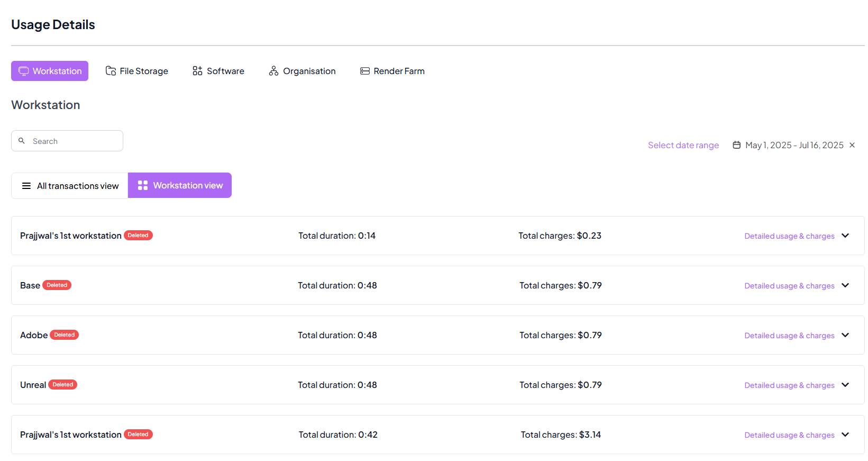Switch to All transactions view
868x461 pixels.
point(70,186)
